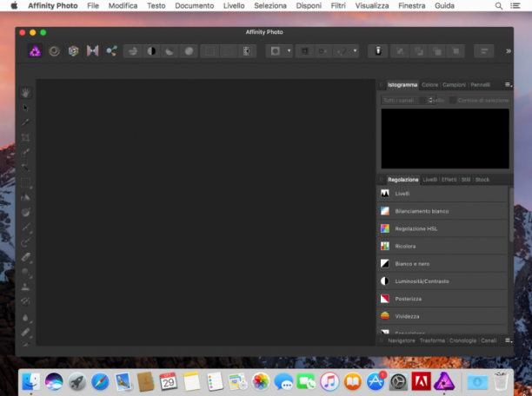Screen dimensions: 532x396
Task: Open the Istogramma panel options menu
Action: pyautogui.click(x=509, y=85)
